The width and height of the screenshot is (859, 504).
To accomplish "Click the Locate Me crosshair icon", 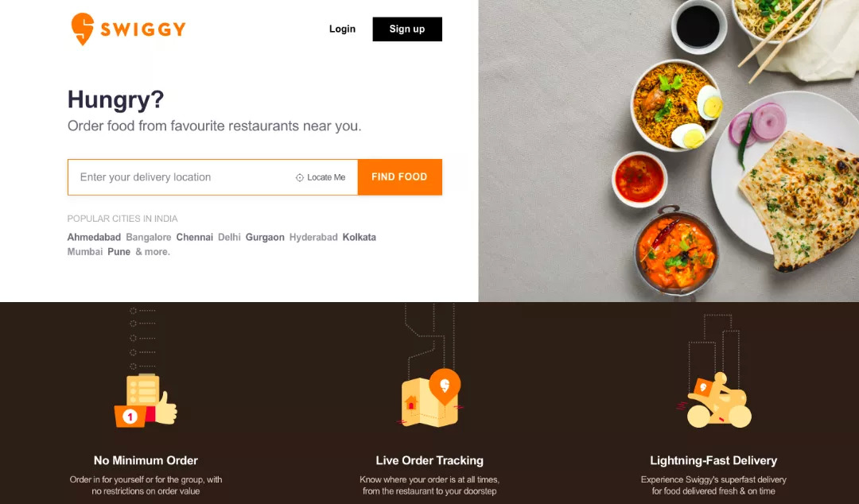I will click(x=300, y=177).
